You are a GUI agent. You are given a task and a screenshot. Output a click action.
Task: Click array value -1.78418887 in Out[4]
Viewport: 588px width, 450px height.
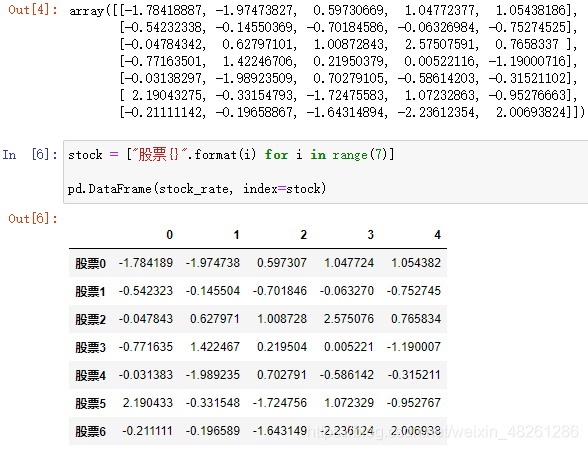(x=162, y=10)
